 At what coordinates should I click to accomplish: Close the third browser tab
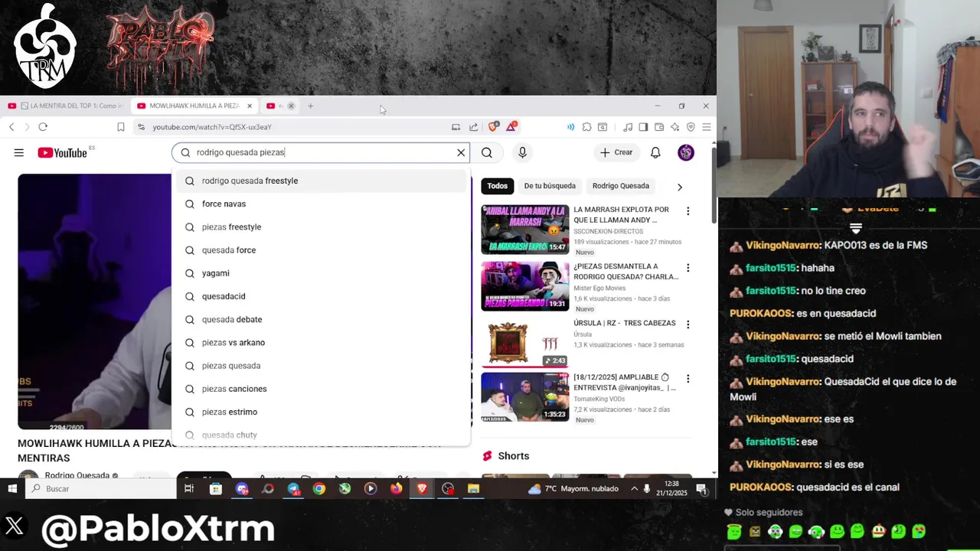coord(291,106)
